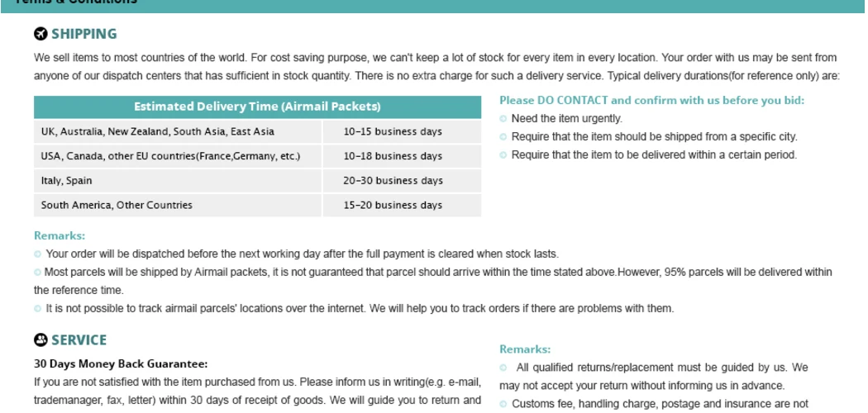The width and height of the screenshot is (868, 413).
Task: Click the SHIPPING section heading
Action: tap(84, 34)
